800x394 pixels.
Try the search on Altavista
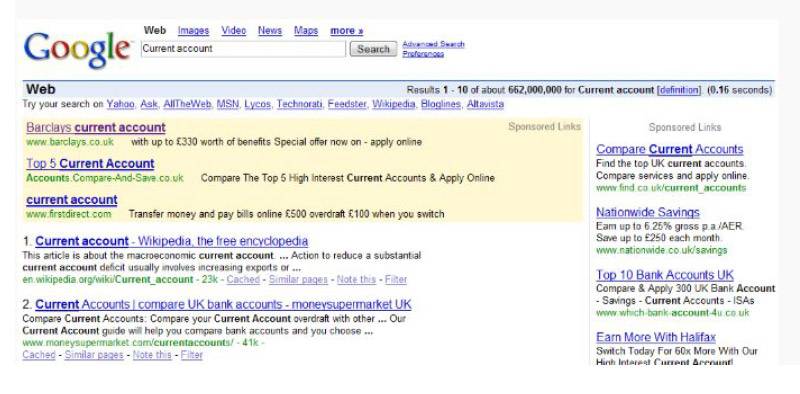tap(485, 104)
